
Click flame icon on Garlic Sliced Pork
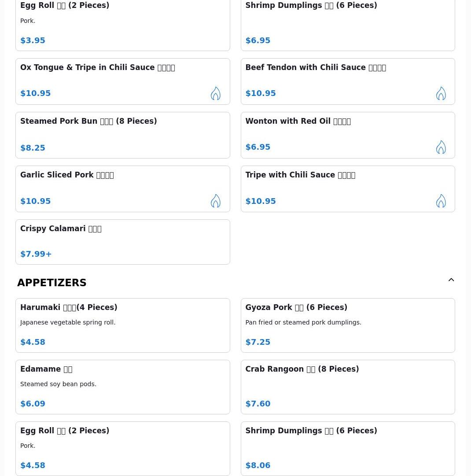pos(215,201)
